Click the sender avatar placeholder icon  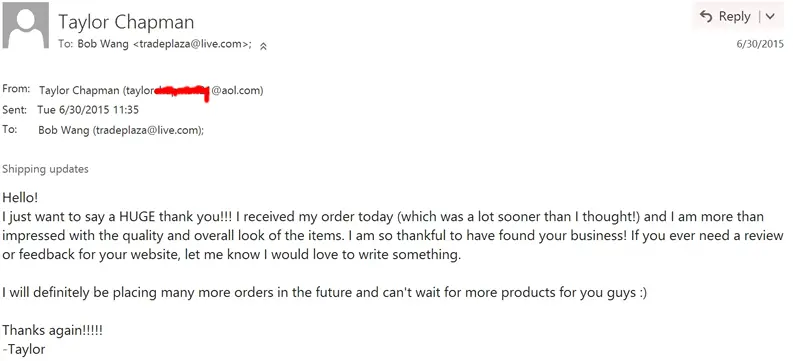click(26, 25)
